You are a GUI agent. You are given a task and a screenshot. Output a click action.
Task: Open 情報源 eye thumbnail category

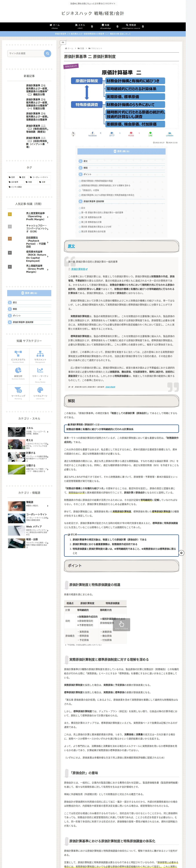click(16, 506)
